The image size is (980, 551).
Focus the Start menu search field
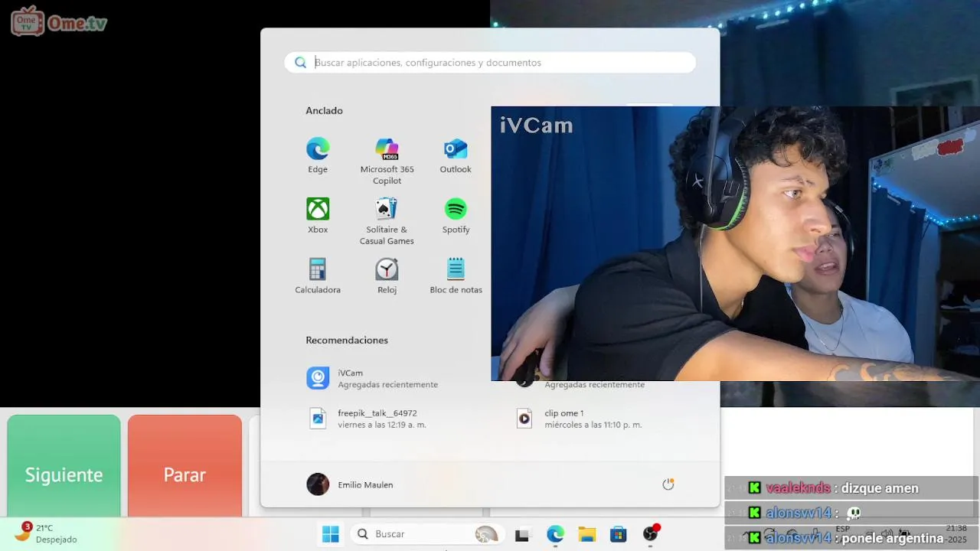(x=490, y=63)
